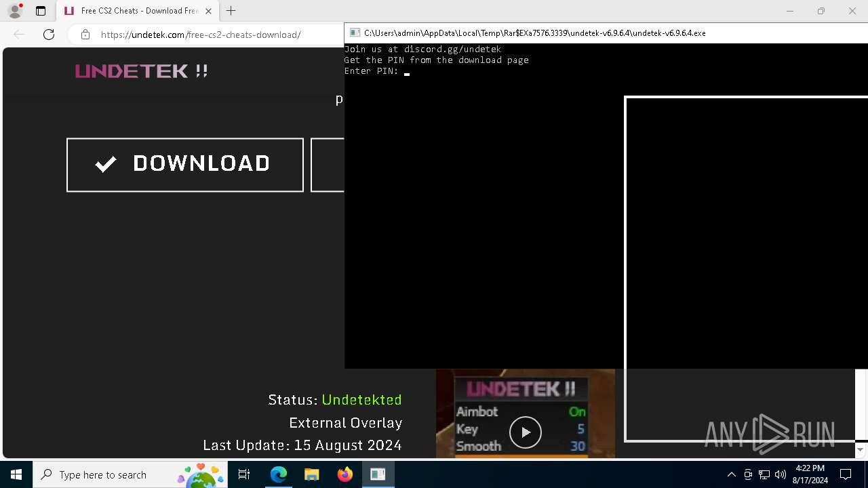Click the DOWNLOAD button

pos(185,165)
